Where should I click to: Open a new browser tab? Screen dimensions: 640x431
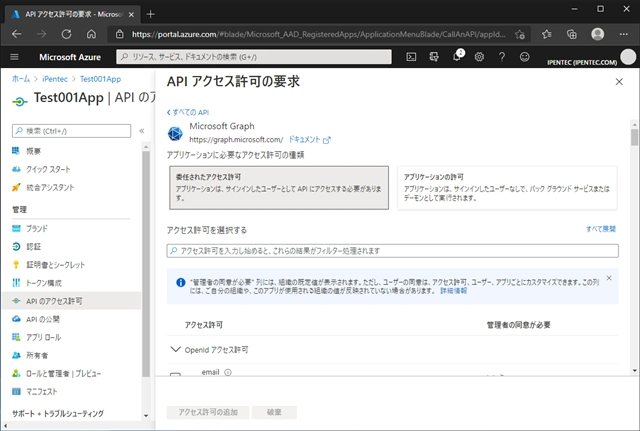(150, 14)
